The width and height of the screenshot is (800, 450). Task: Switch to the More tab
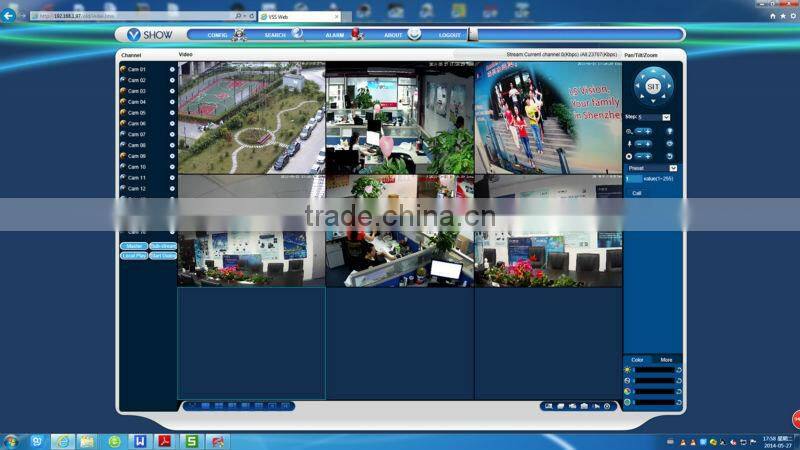(666, 359)
